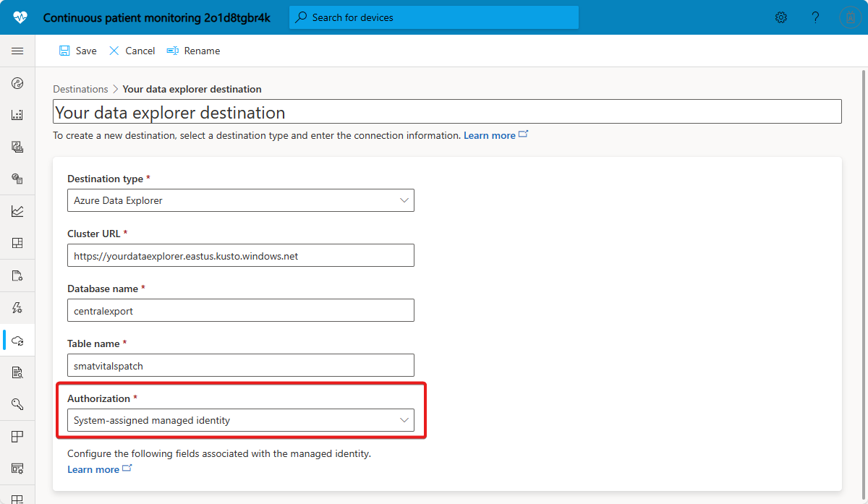Open Device groups bar-chart icon in sidebar
Viewport: 868px width, 504px height.
coord(17,115)
